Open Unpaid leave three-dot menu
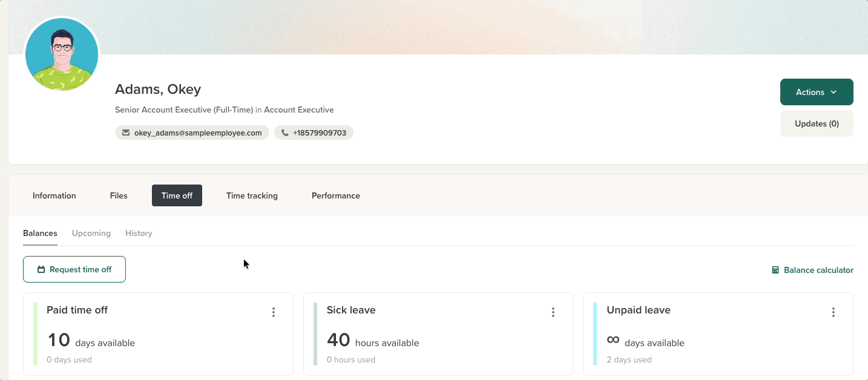Screen dimensions: 868x380 coord(833,312)
